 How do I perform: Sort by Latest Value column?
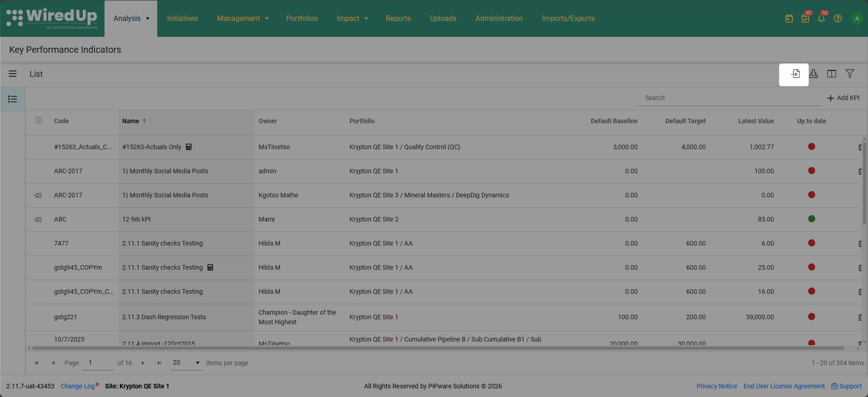click(x=756, y=121)
